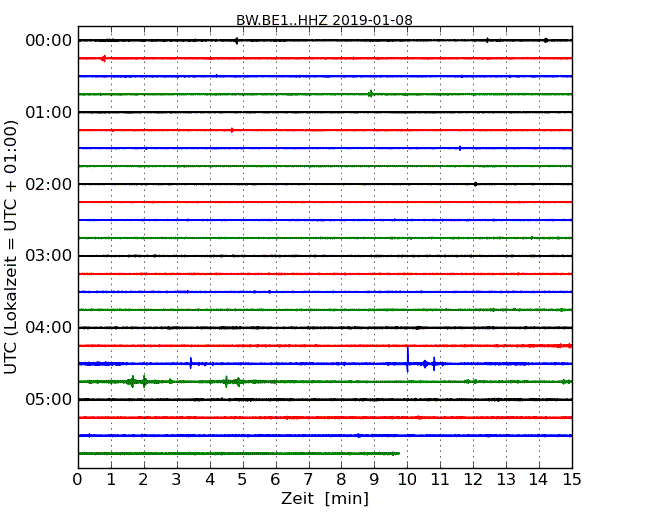Viewport: 650px width, 520px height.
Task: Select black event marker near minute 4.8, 00:00 trace
Action: point(236,41)
